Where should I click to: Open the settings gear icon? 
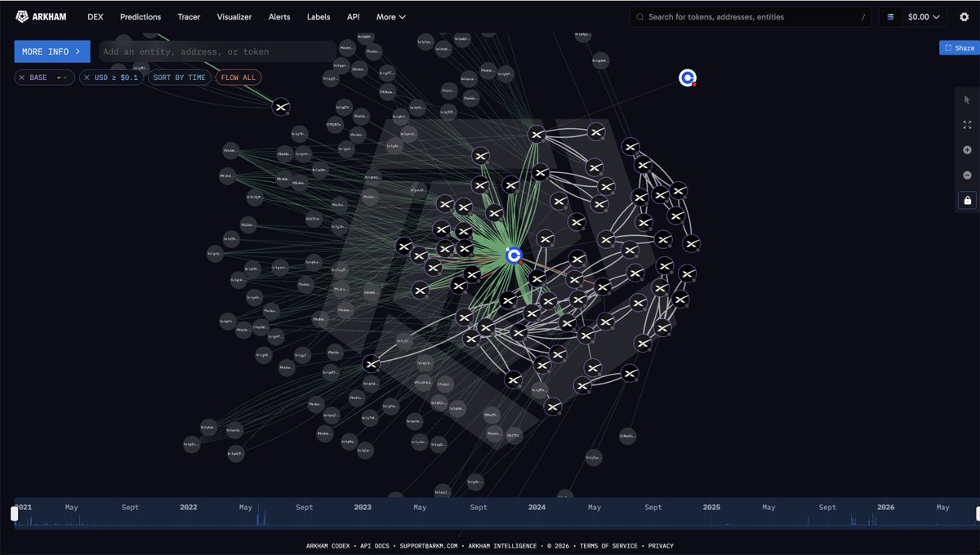(x=964, y=16)
